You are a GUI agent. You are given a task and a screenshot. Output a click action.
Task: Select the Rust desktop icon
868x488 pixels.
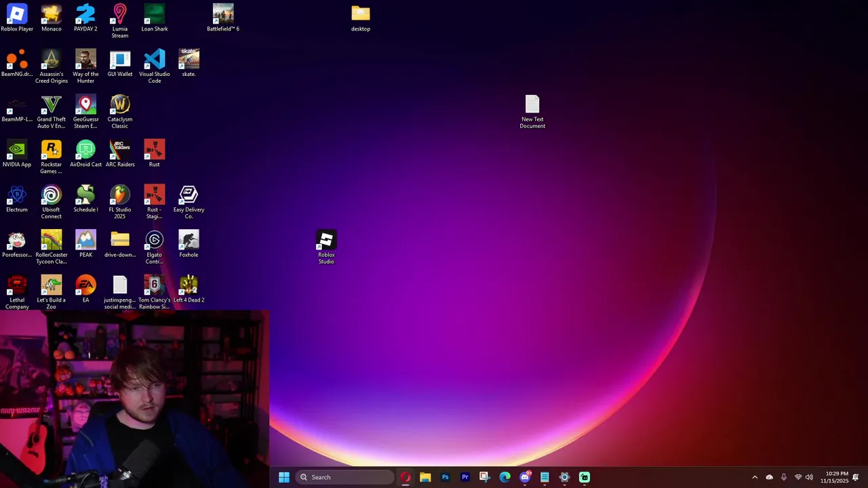pyautogui.click(x=155, y=154)
